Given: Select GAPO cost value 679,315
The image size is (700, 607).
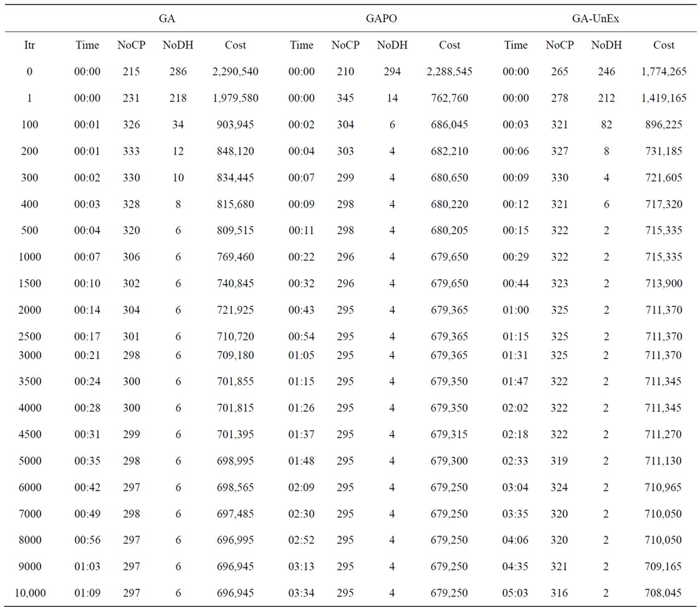Looking at the screenshot, I should click(x=449, y=434).
